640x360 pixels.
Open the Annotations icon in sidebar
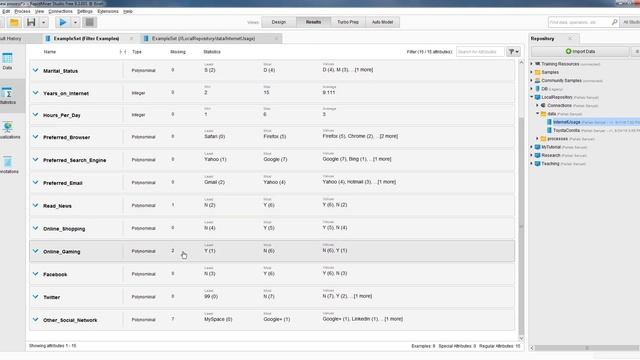[8, 165]
